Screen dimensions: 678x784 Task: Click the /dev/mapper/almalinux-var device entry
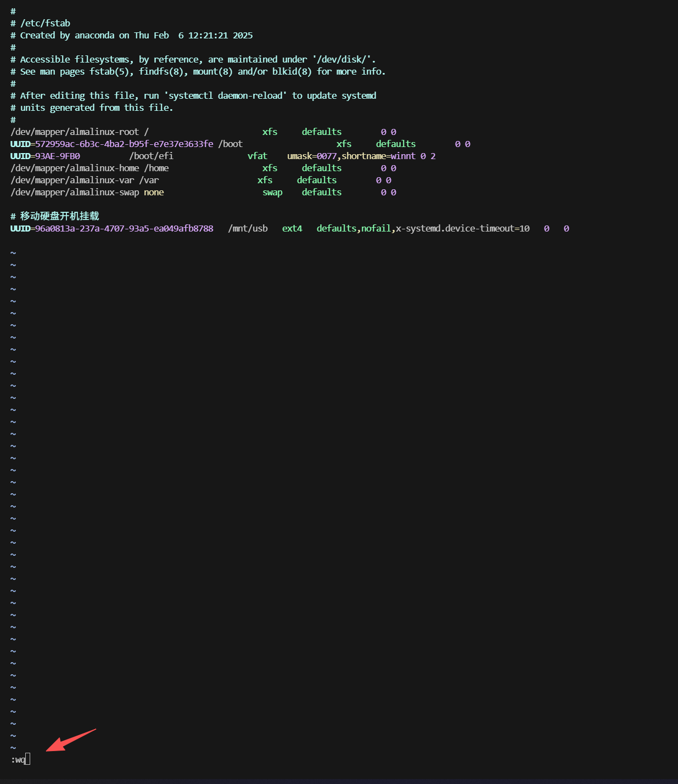click(72, 180)
